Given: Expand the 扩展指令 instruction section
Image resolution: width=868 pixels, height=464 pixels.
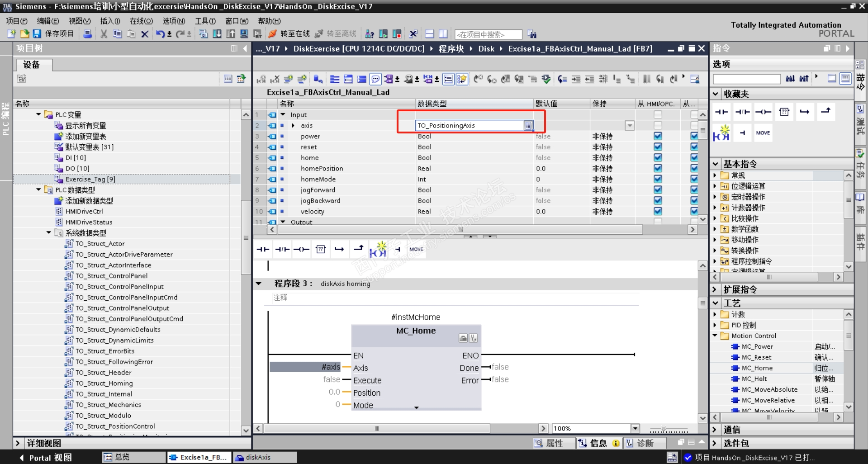Looking at the screenshot, I should point(715,289).
